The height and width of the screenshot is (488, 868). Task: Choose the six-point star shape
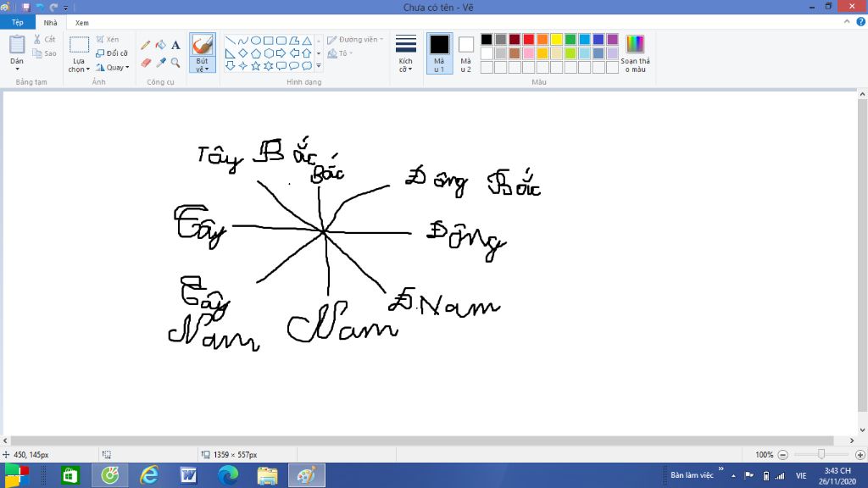[269, 66]
